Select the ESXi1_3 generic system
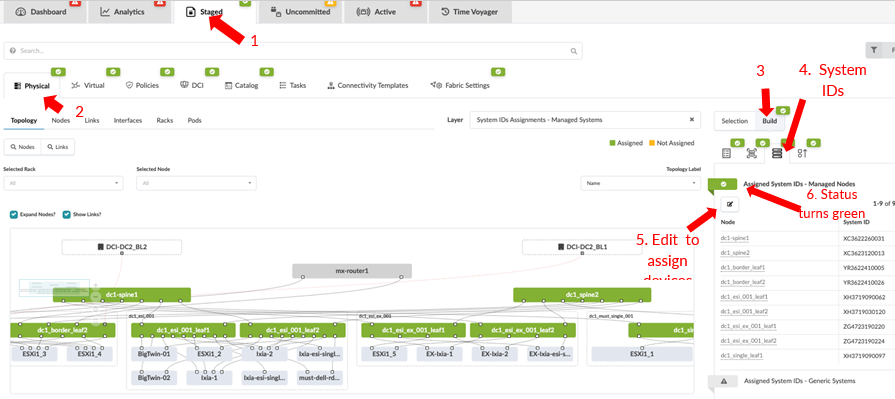 coord(34,354)
